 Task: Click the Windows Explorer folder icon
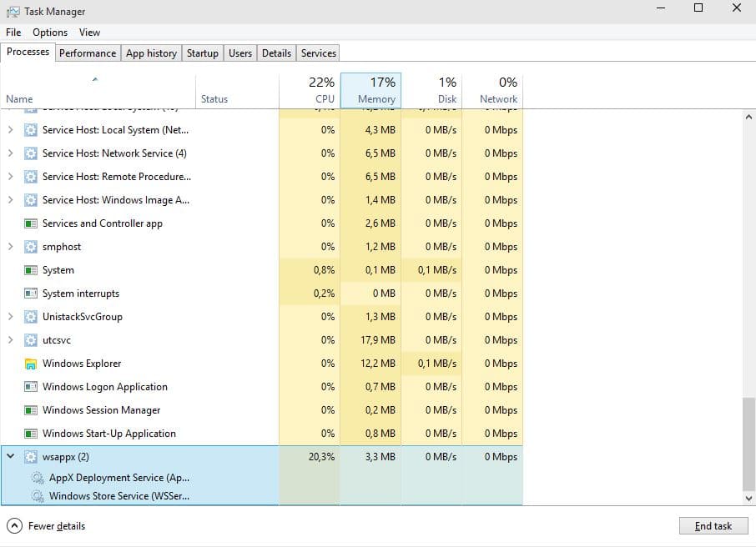[x=31, y=364]
